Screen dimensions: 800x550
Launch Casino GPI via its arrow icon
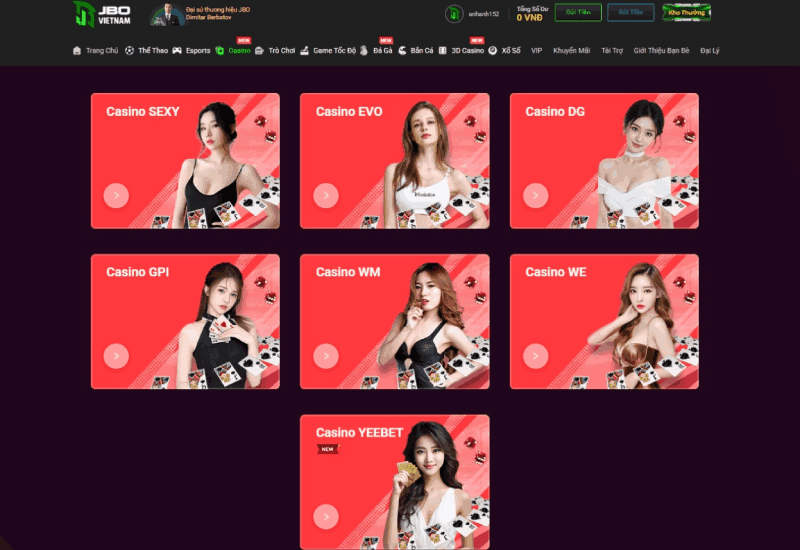[x=116, y=355]
